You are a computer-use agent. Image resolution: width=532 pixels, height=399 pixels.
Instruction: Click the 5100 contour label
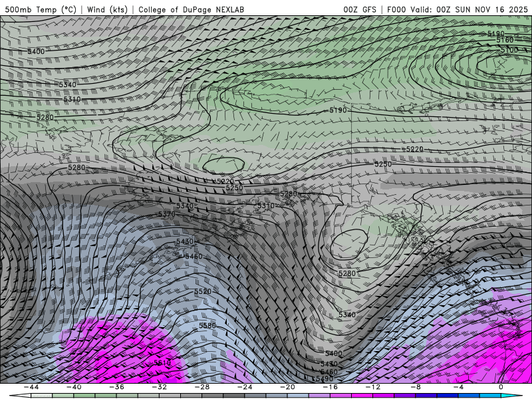[509, 50]
